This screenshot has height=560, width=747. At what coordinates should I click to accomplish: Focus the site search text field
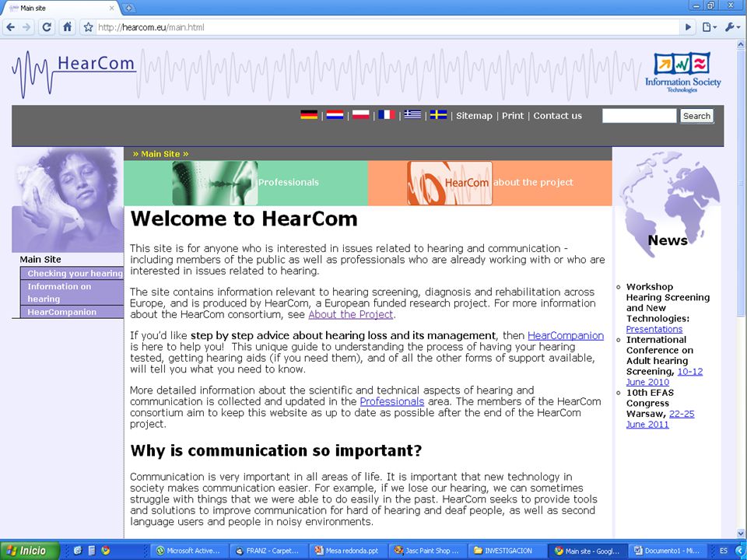(x=639, y=116)
